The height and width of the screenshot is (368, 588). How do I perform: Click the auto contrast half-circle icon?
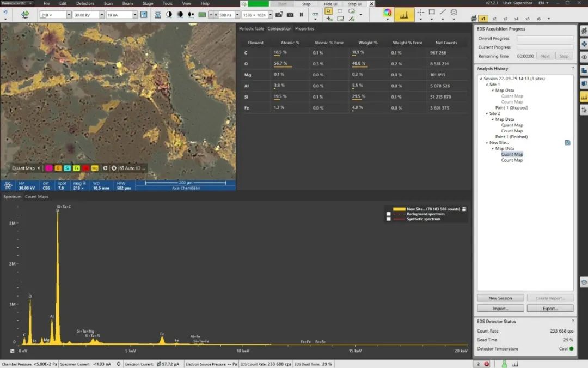[169, 15]
